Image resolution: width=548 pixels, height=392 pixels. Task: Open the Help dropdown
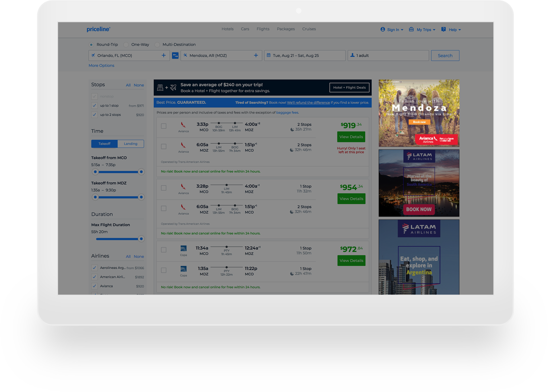click(x=451, y=30)
